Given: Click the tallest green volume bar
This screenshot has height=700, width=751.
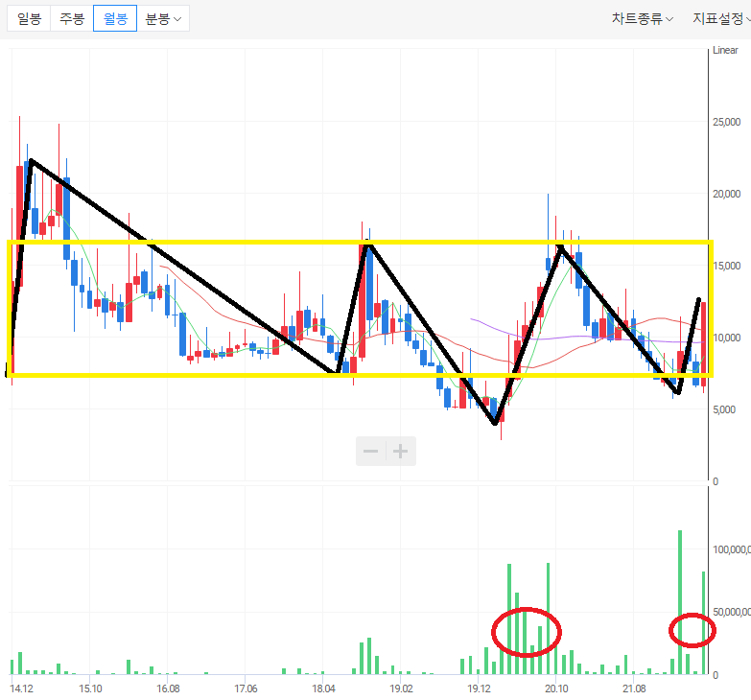Looking at the screenshot, I should [680, 602].
